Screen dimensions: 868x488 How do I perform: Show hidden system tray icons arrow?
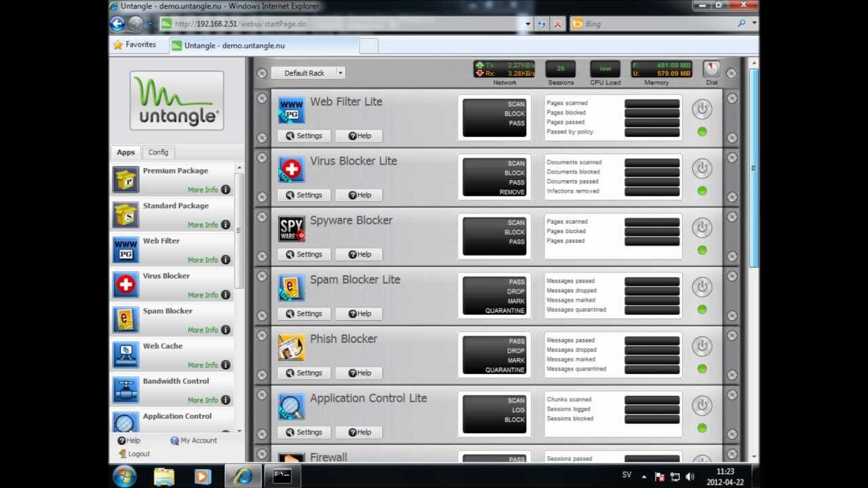tap(643, 476)
